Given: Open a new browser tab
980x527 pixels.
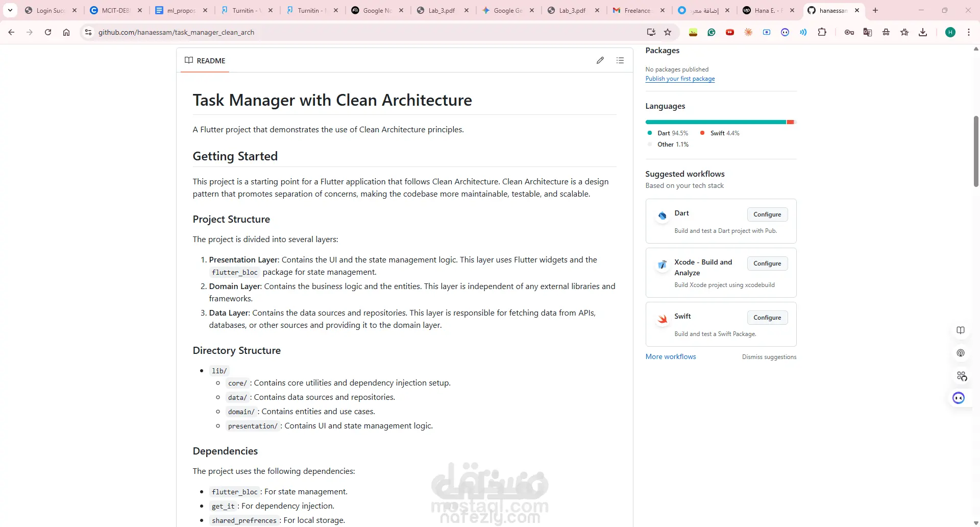Looking at the screenshot, I should coord(875,10).
